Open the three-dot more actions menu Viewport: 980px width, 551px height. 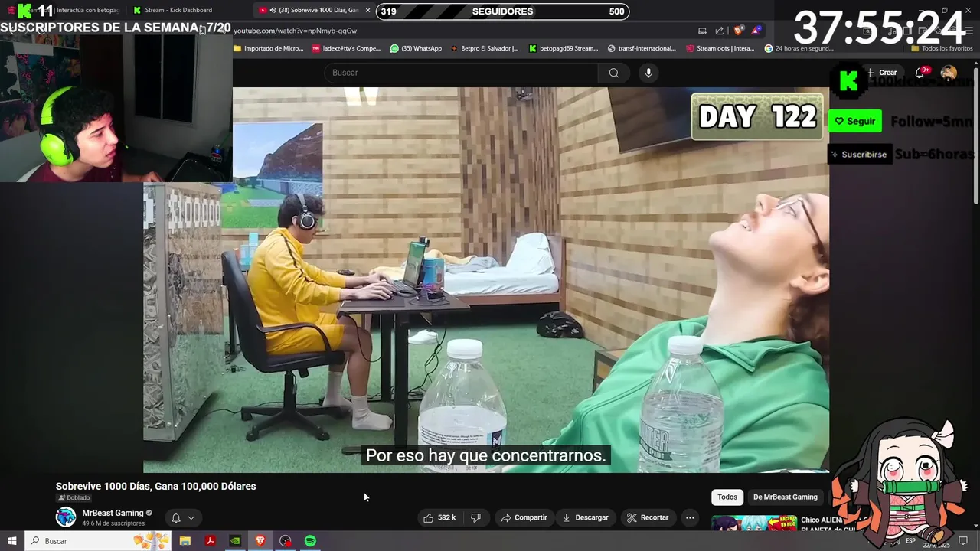click(x=690, y=517)
